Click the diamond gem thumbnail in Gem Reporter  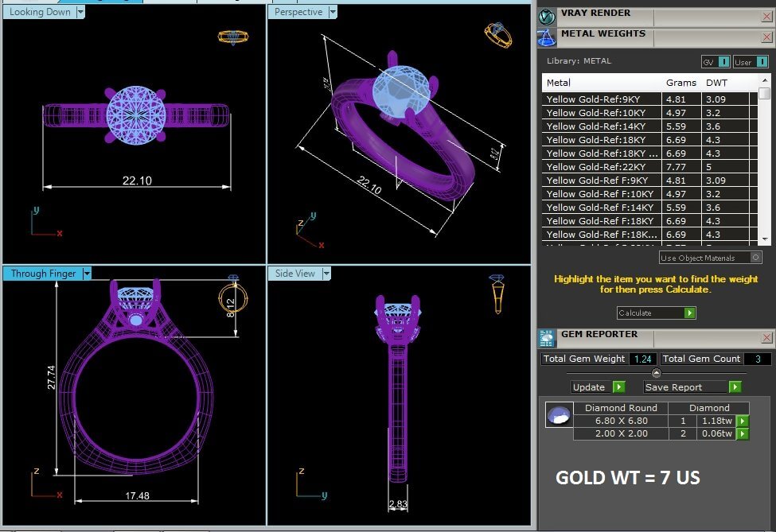click(560, 414)
